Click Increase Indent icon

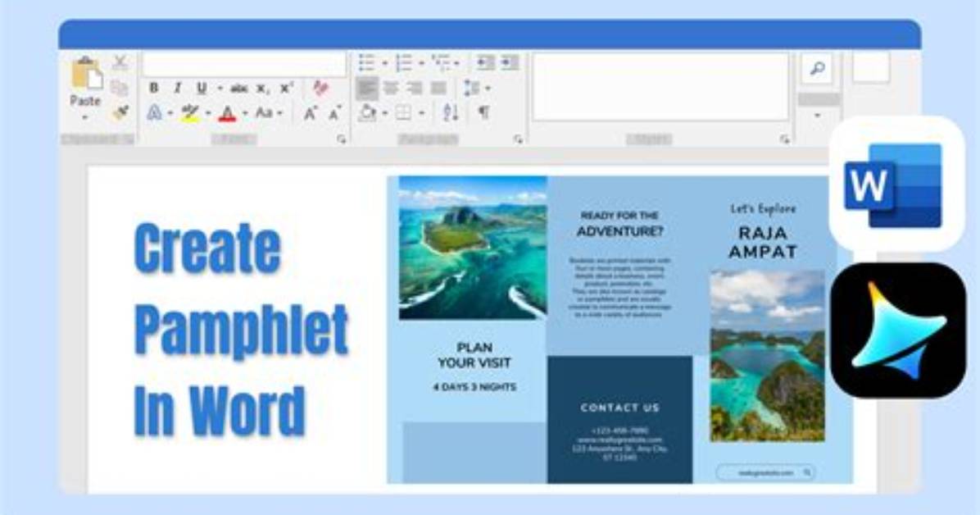tap(510, 62)
